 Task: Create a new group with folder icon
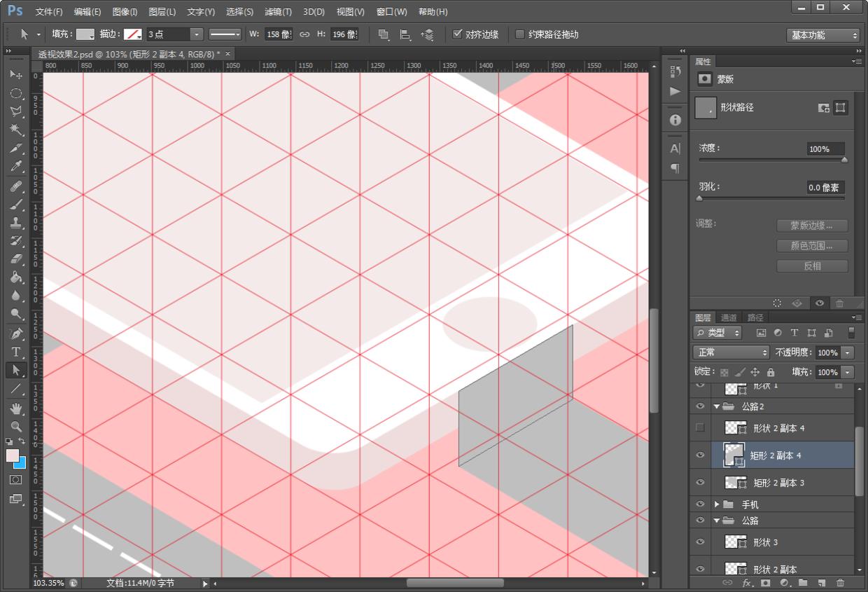tap(803, 583)
